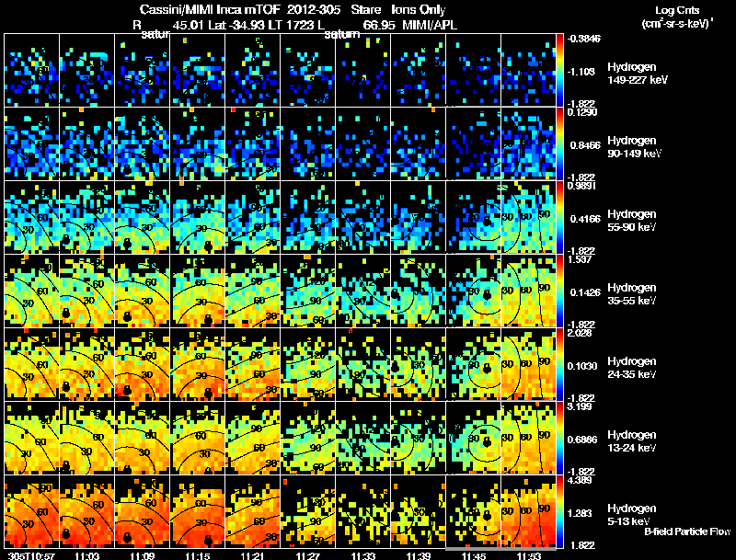Click the 11:09 time label
Screen dimensions: 736x560
click(x=142, y=556)
